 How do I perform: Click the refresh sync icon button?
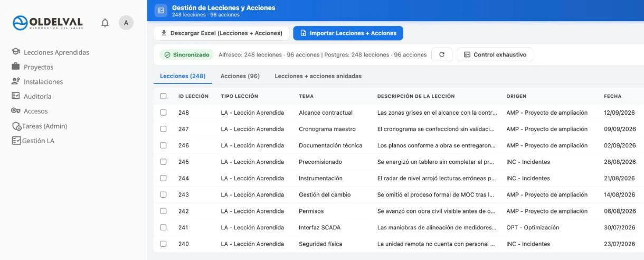coord(442,54)
